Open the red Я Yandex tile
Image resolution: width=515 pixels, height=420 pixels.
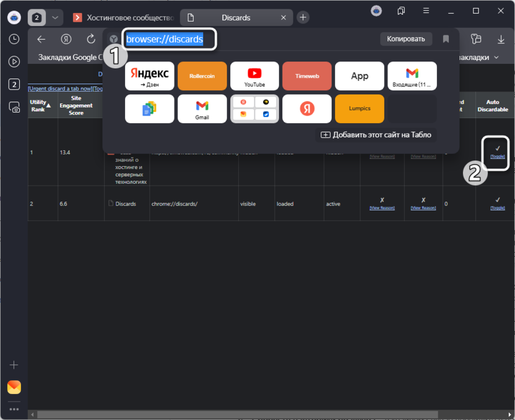point(307,109)
